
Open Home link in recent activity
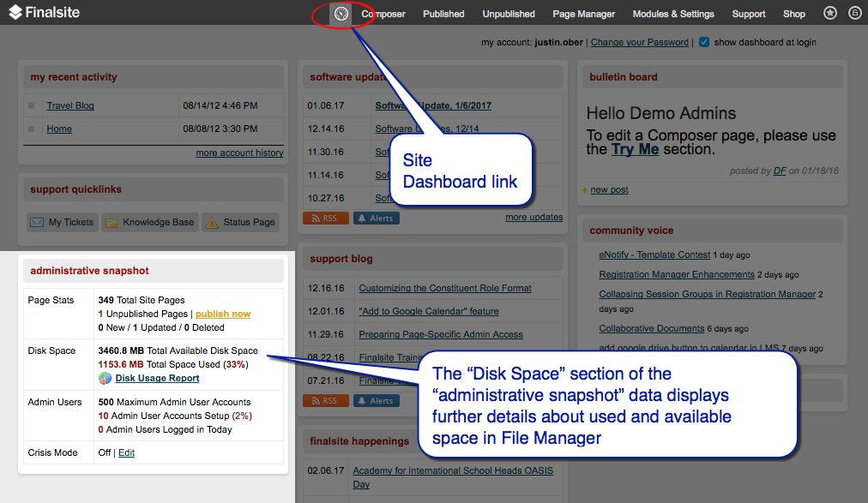[x=59, y=129]
